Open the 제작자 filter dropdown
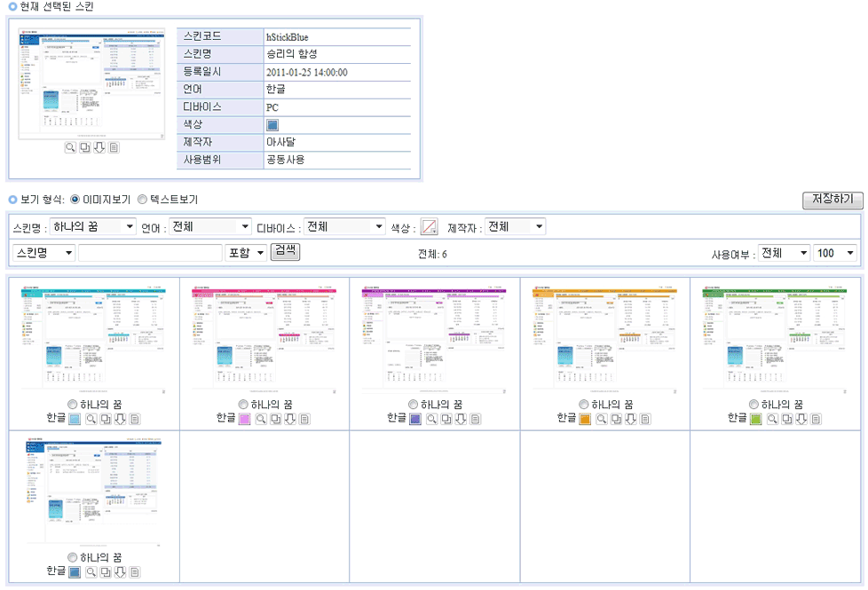The height and width of the screenshot is (590, 868). coord(515,227)
